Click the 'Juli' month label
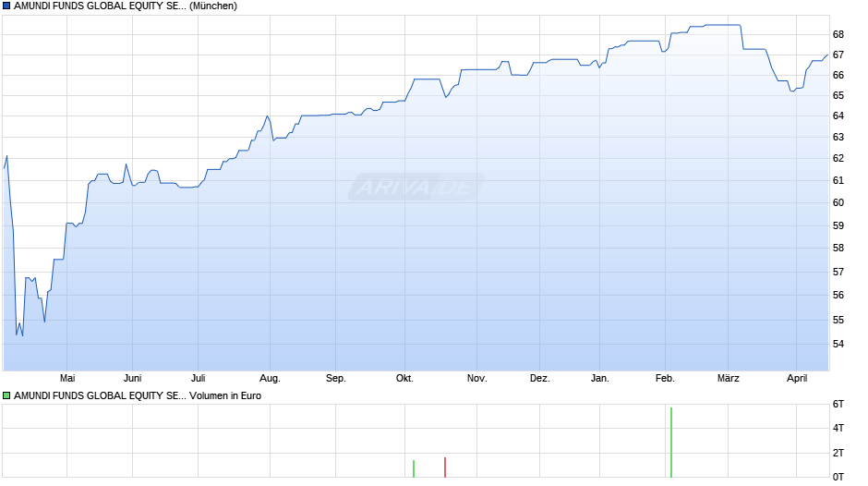 [199, 378]
